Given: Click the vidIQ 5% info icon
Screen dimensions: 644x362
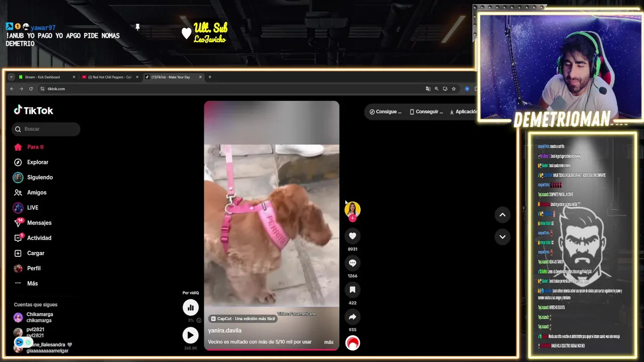Looking at the screenshot, I should click(199, 320).
